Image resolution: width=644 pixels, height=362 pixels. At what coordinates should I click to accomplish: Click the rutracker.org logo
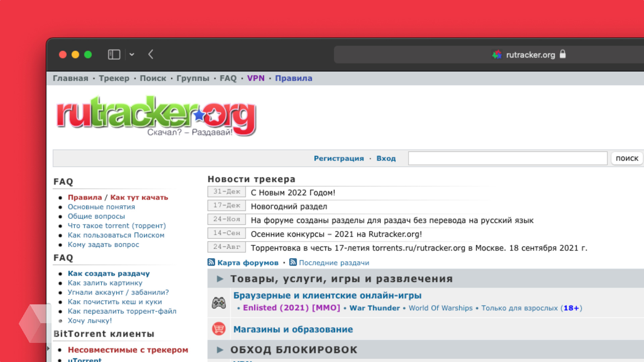click(156, 116)
